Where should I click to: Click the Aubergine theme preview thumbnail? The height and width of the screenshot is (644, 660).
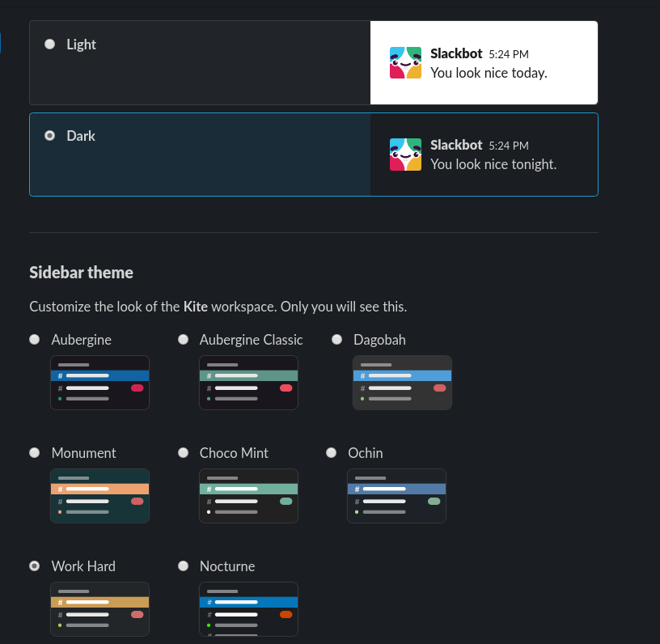(99, 383)
